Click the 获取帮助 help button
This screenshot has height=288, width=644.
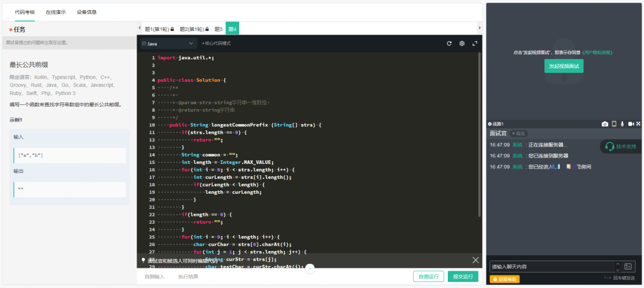coord(504,279)
